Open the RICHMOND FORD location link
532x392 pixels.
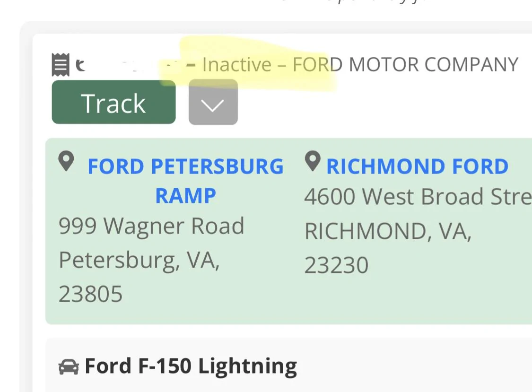pyautogui.click(x=417, y=166)
